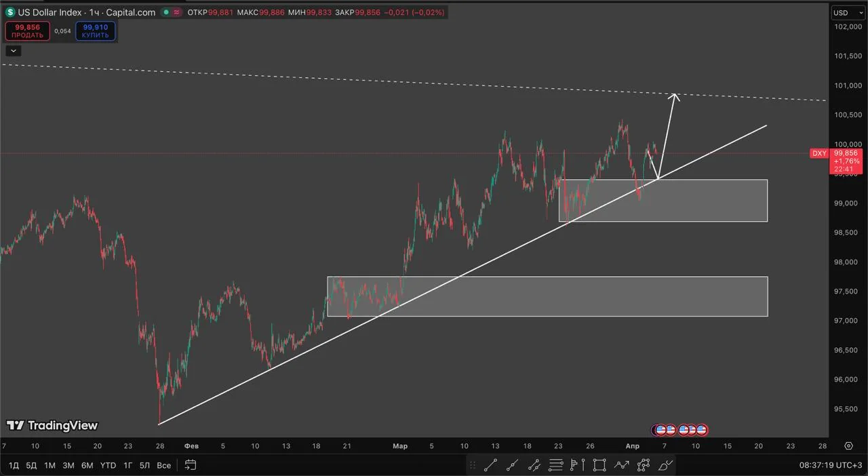Open timezone menu showing UTC+3
The width and height of the screenshot is (868, 476).
[x=831, y=466]
